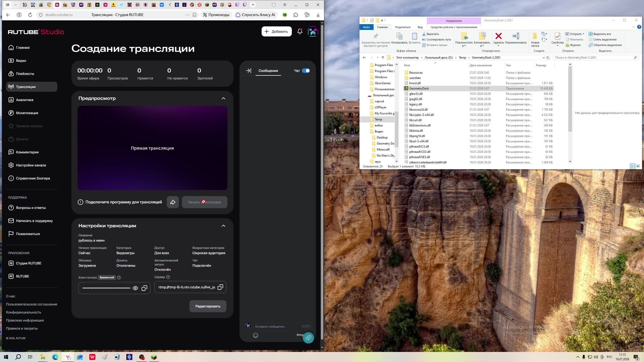Open Пользовательское соглашение link
Image resolution: width=644 pixels, height=362 pixels.
(x=31, y=304)
